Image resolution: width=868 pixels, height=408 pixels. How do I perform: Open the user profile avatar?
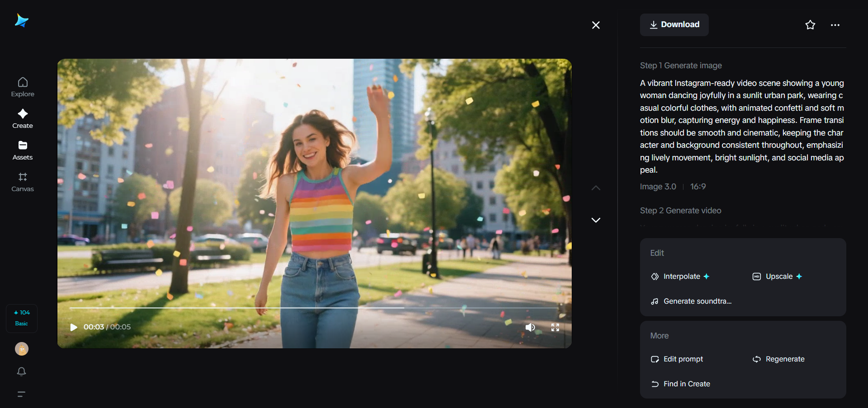tap(22, 349)
